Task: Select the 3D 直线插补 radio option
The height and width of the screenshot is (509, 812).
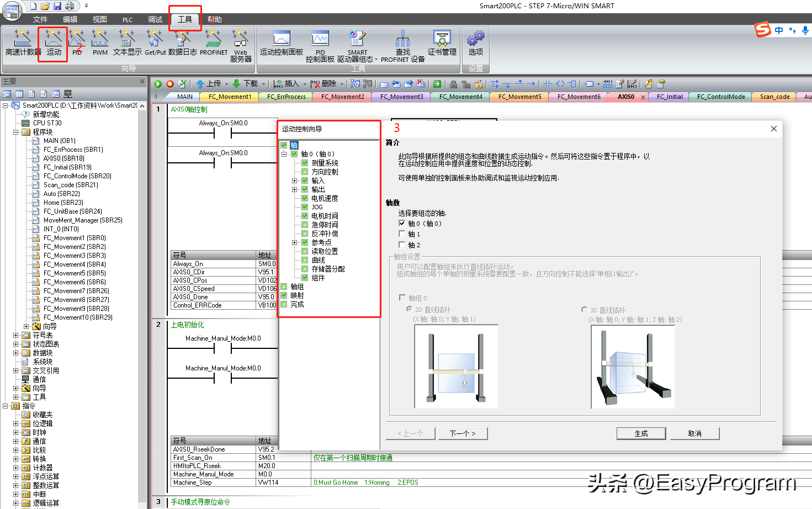Action: [x=584, y=310]
